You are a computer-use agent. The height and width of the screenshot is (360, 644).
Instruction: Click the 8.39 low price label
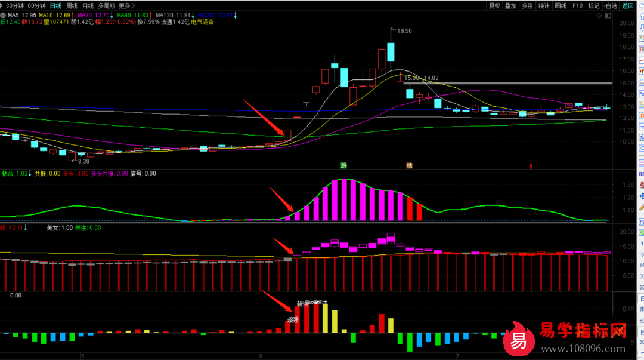83,161
